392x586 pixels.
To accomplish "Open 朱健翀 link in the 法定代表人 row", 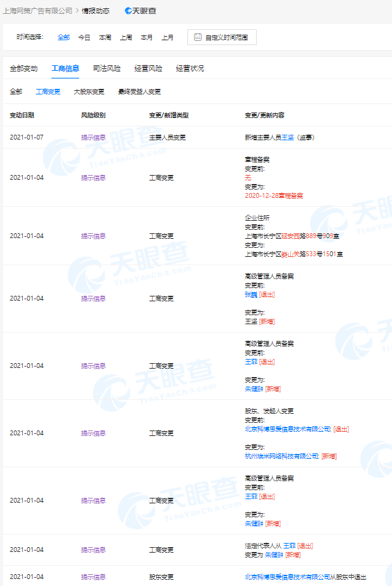I will pyautogui.click(x=274, y=555).
